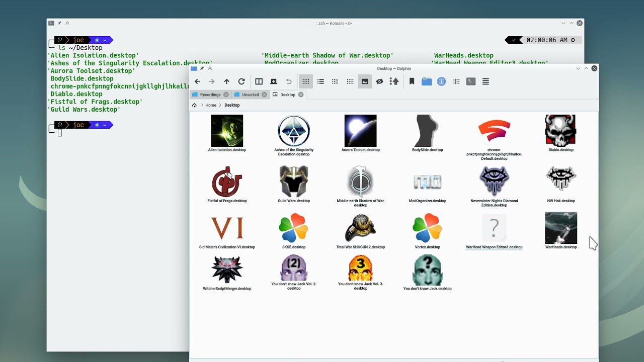Click the home icon in breadcrumb bar
This screenshot has height=362, width=644.
click(x=195, y=105)
